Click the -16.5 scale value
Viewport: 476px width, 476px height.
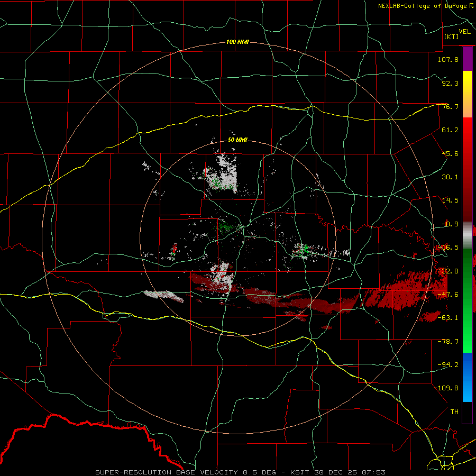click(x=448, y=248)
